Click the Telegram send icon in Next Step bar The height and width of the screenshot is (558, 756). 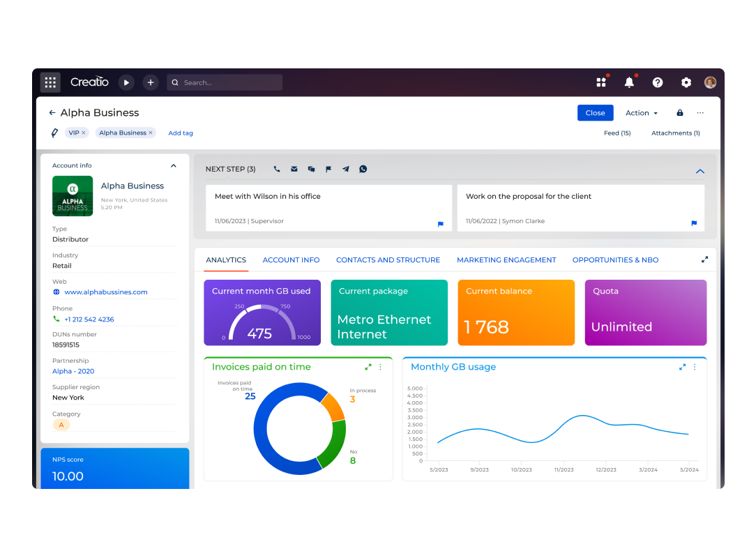pyautogui.click(x=345, y=169)
